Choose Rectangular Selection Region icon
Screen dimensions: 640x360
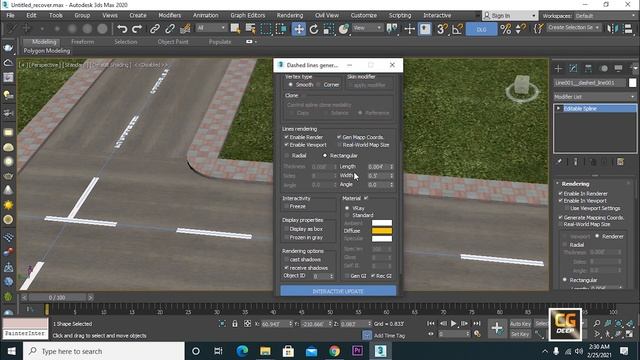tap(266, 29)
